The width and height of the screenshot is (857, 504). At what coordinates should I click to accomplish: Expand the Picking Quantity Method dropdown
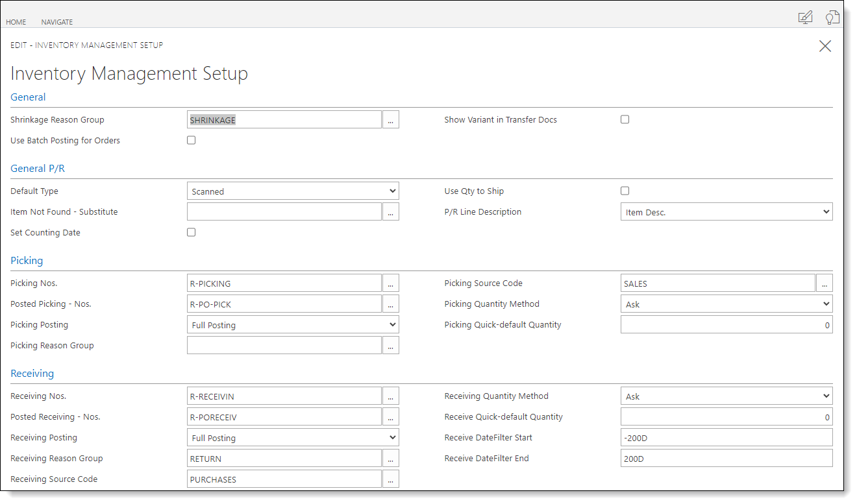[727, 304]
